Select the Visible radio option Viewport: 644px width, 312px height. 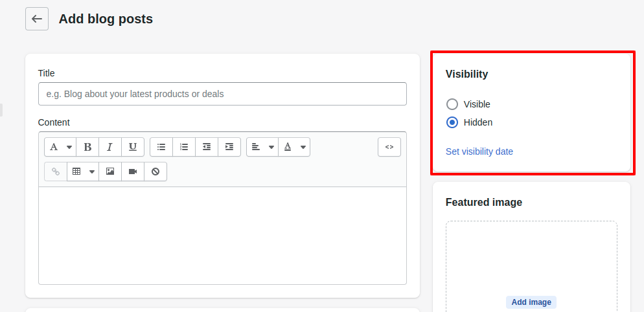click(452, 104)
